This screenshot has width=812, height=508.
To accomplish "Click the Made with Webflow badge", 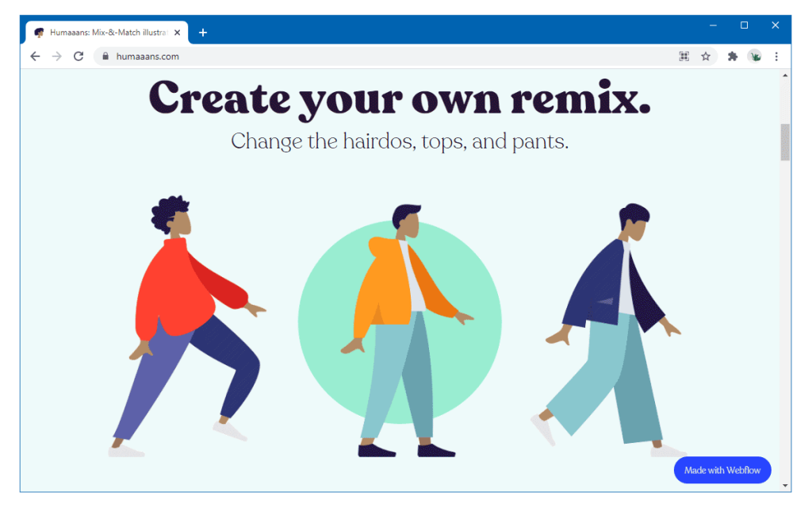I will point(722,470).
